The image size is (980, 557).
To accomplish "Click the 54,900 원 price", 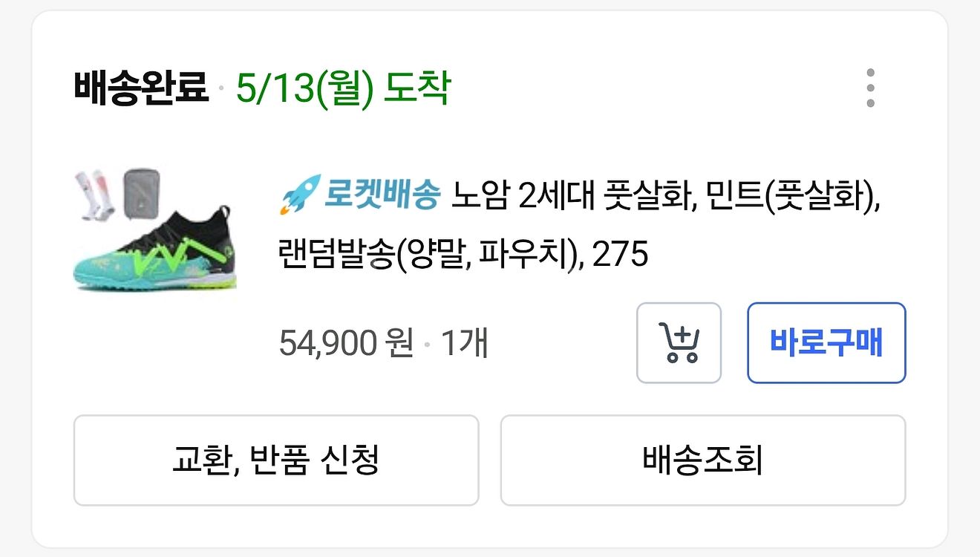I will click(x=346, y=344).
